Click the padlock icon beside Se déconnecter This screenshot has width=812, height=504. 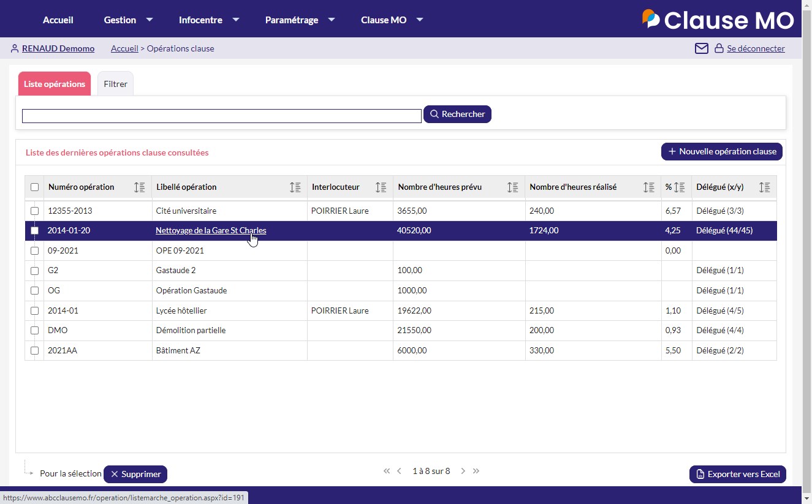point(719,48)
